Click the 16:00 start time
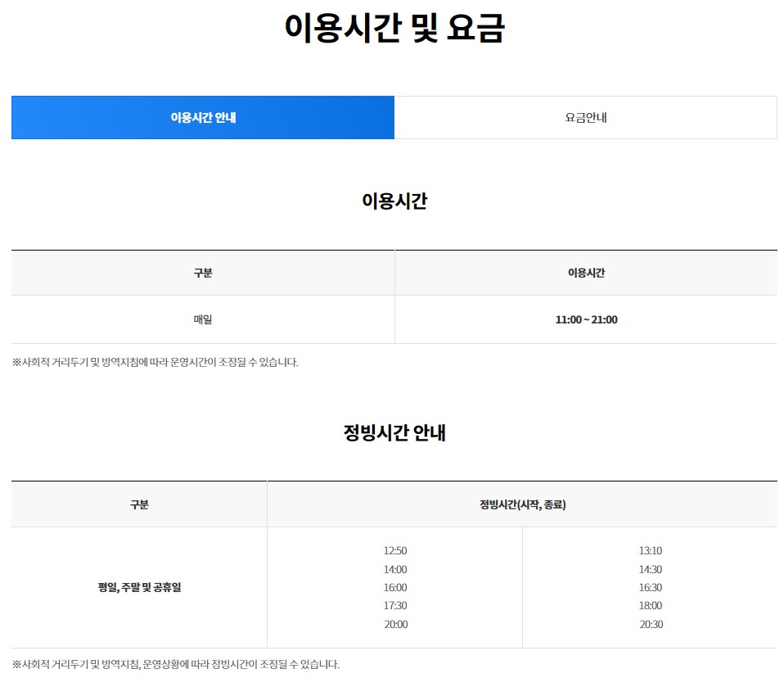784x678 pixels. 395,587
